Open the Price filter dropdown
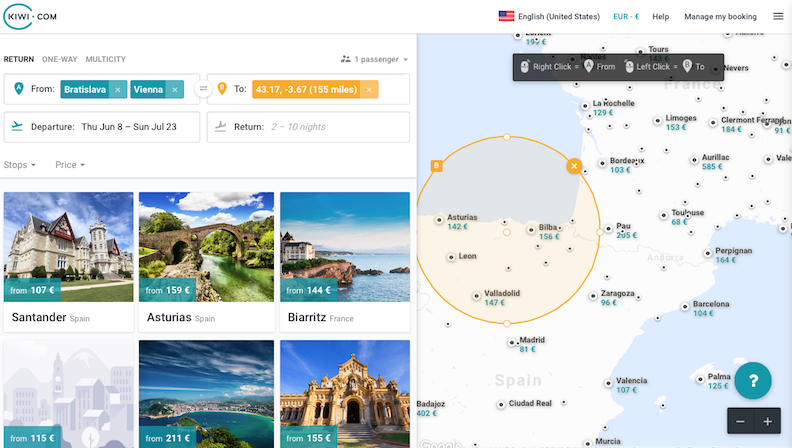The height and width of the screenshot is (448, 792). pos(70,165)
